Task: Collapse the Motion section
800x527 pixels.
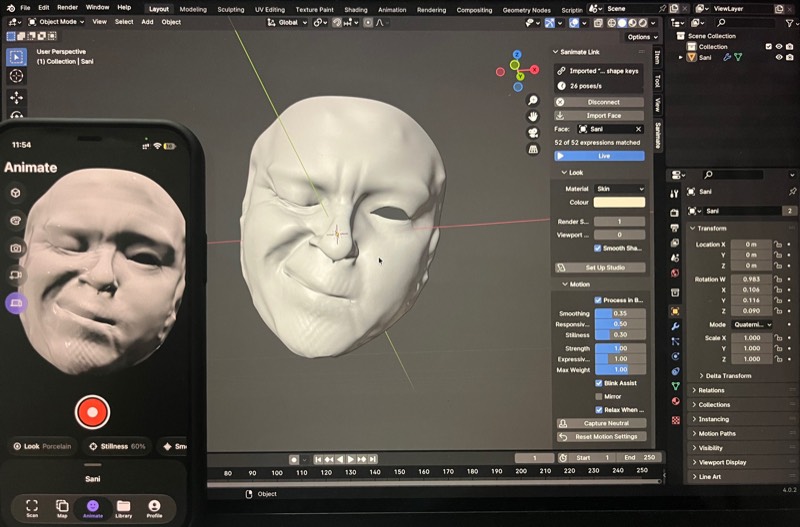Action: coord(576,284)
